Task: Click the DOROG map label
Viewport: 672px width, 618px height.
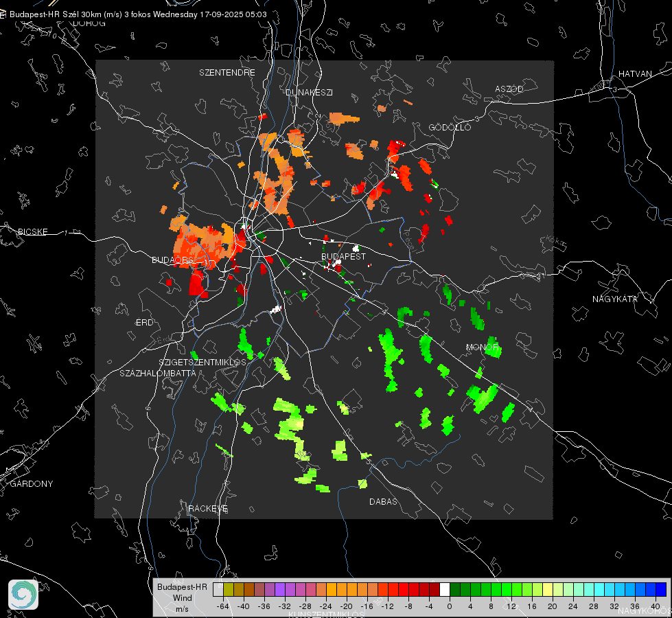Action: point(89,23)
